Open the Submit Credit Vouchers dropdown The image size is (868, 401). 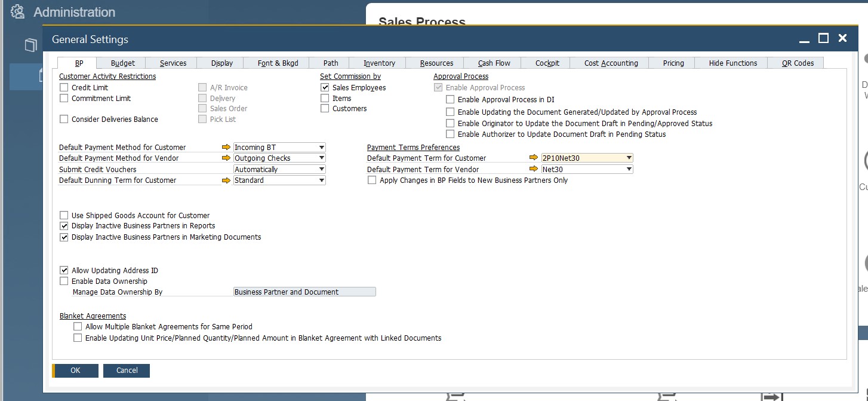[x=322, y=169]
